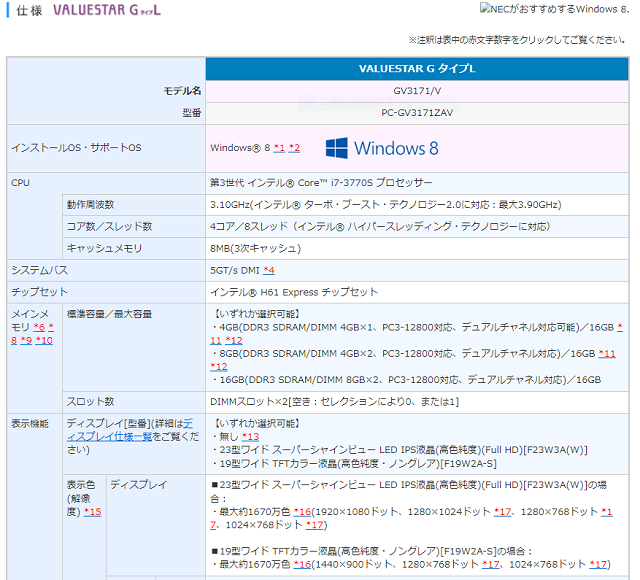The image size is (640, 580).
Task: Open footnote *2 next to Windows 8
Action: pos(294,148)
